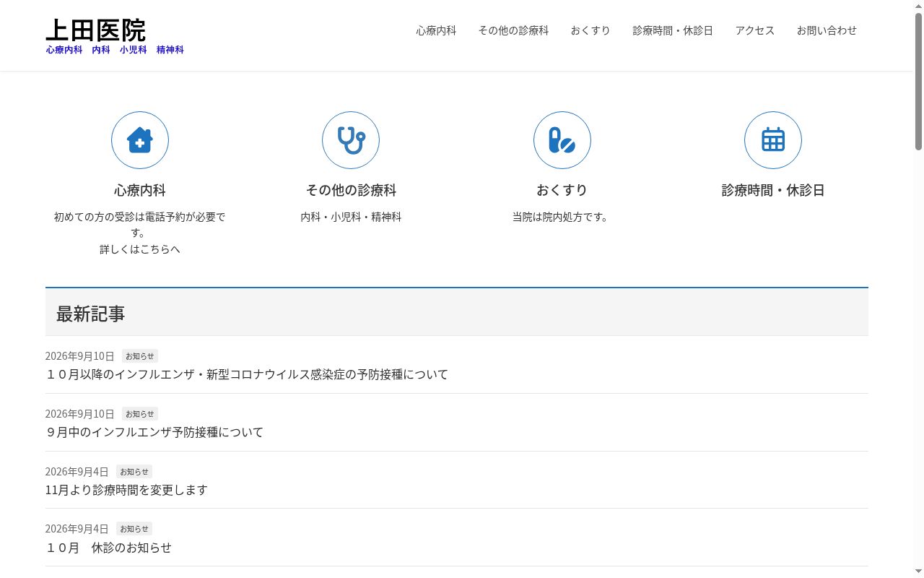This screenshot has height=578, width=924.
Task: Click the お知らせ tag beside ９月中のインフルエンザ article
Action: [x=140, y=414]
